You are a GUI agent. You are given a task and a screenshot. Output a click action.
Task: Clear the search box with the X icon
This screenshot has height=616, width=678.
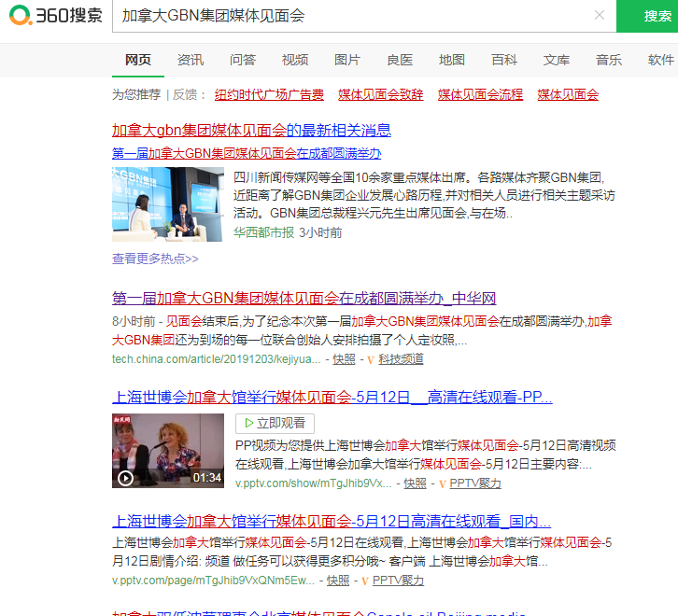click(600, 16)
